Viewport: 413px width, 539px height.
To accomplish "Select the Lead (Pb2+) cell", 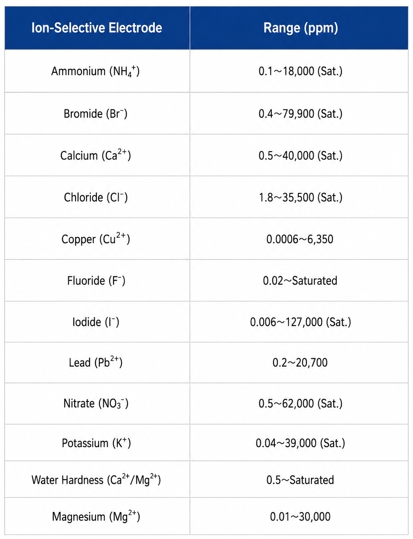I will pos(97,363).
